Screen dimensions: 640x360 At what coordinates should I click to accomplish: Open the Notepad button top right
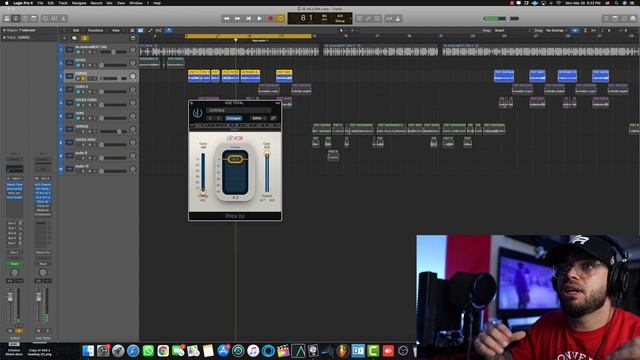615,18
